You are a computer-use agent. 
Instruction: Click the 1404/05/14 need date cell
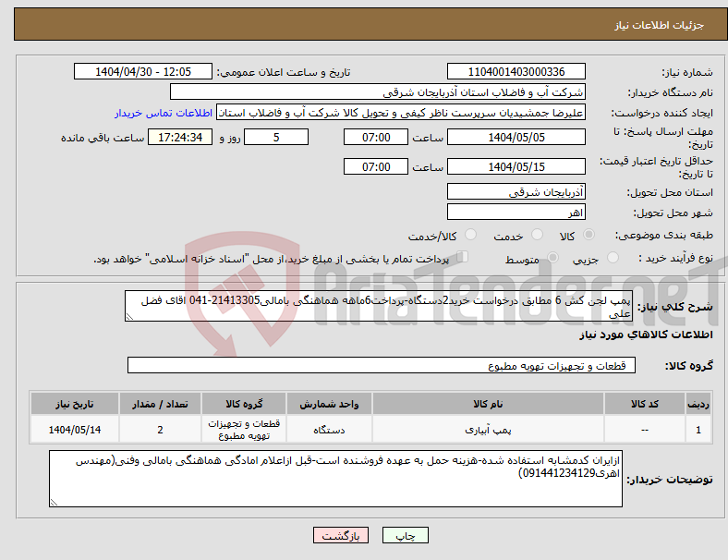pos(75,430)
